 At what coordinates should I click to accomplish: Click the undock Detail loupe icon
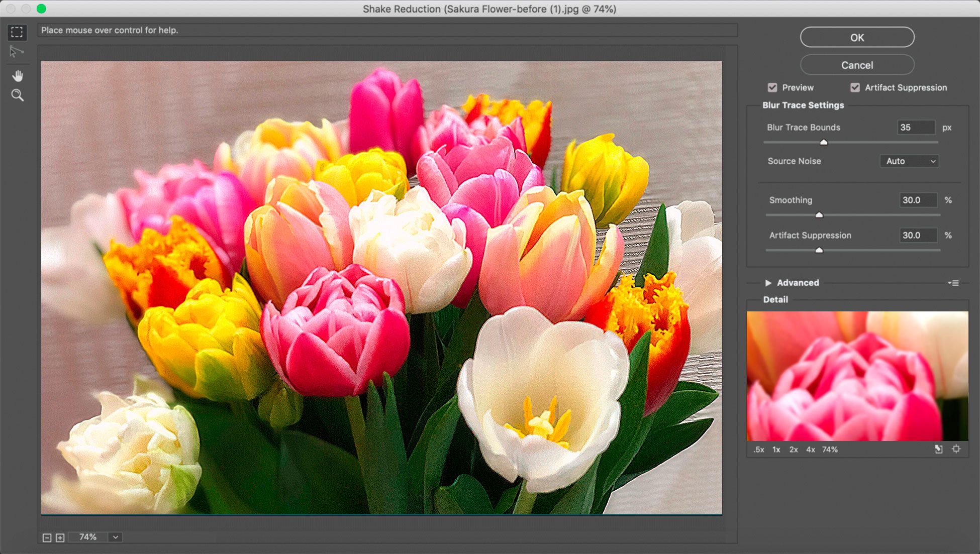tap(938, 449)
